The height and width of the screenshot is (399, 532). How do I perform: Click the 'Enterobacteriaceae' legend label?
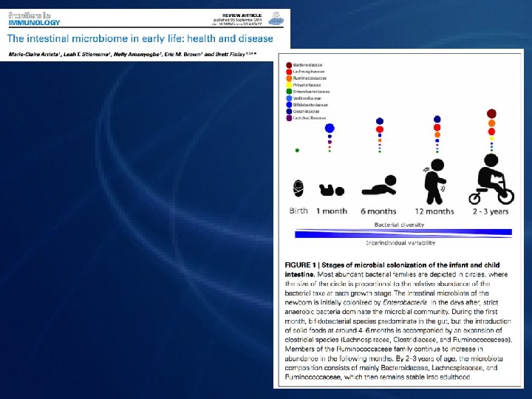click(312, 92)
